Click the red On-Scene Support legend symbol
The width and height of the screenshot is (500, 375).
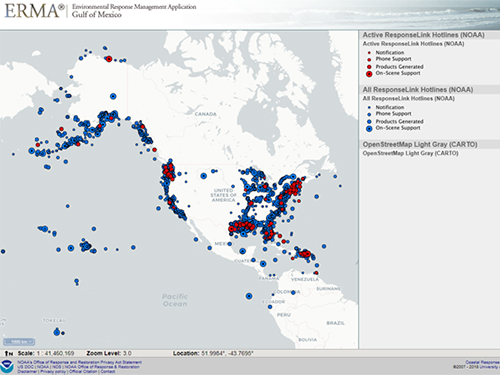point(369,74)
